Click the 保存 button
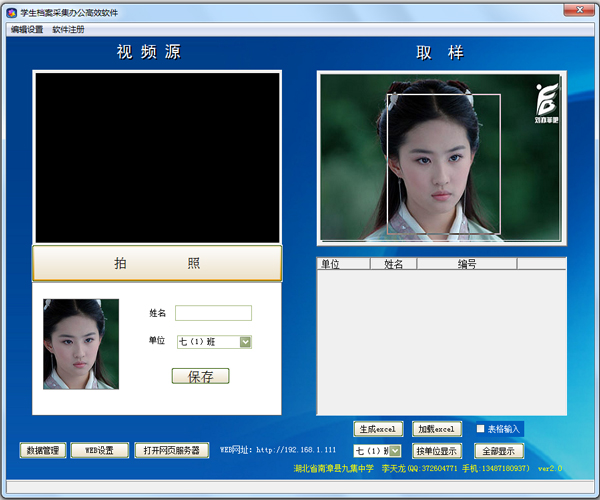The width and height of the screenshot is (600, 500). (201, 376)
